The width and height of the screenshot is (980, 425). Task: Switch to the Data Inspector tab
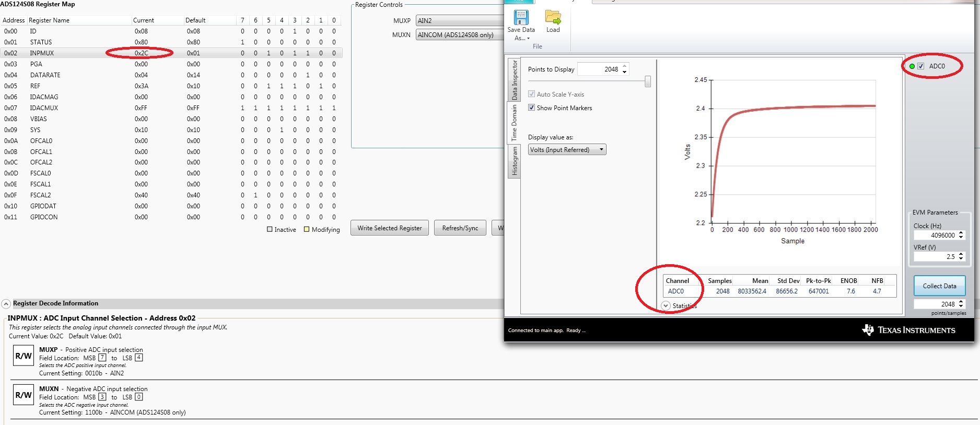click(514, 80)
